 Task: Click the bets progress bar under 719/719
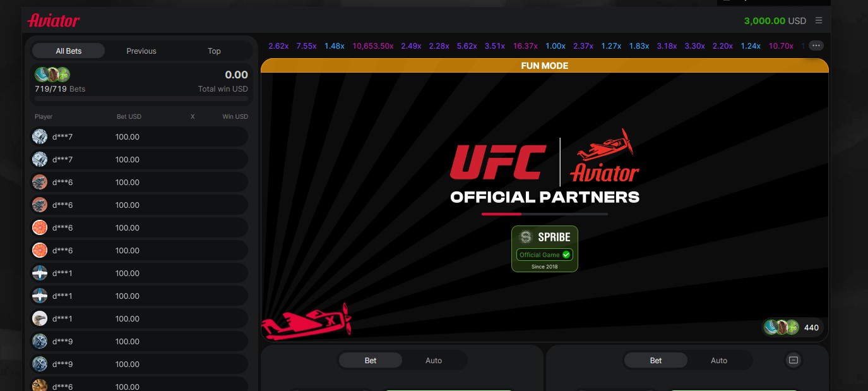pos(141,99)
